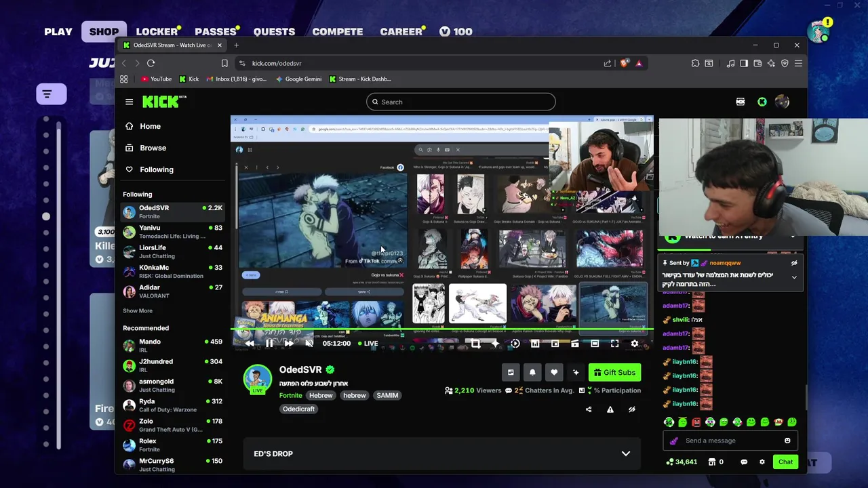Open the browser main menu
This screenshot has height=488, width=868.
(798, 63)
